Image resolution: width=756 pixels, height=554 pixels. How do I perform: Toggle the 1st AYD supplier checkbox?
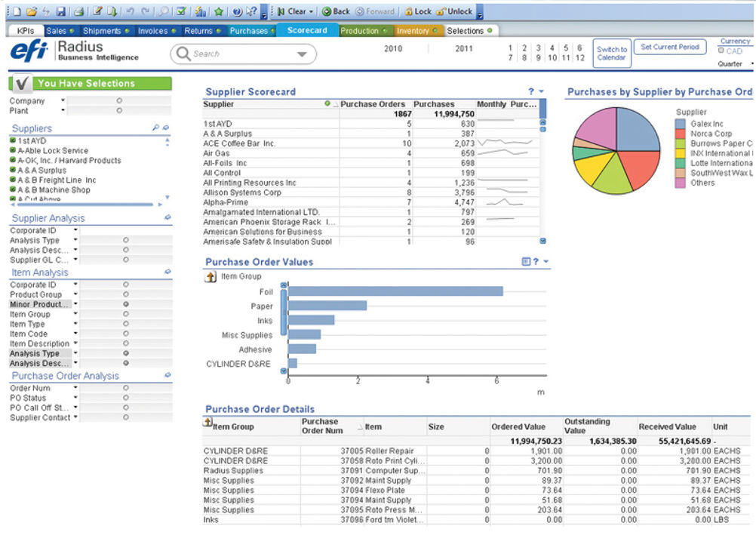coord(13,140)
